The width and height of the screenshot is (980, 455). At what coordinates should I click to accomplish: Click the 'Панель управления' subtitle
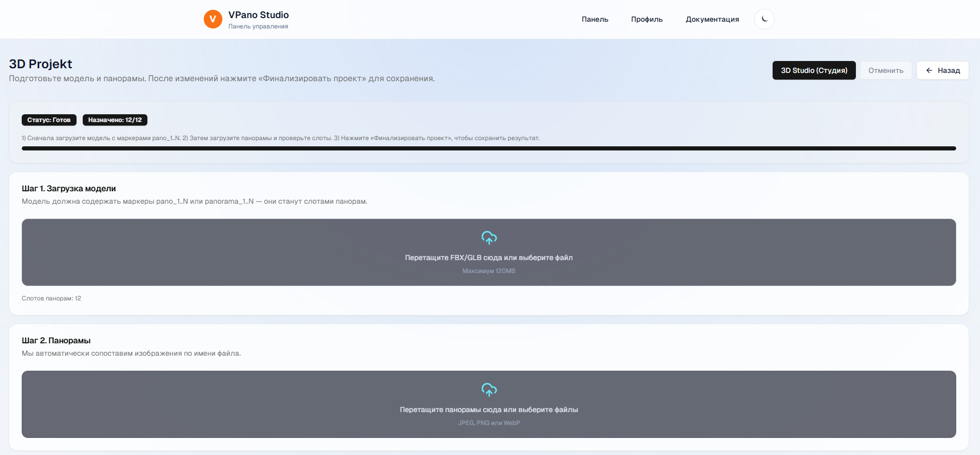258,26
